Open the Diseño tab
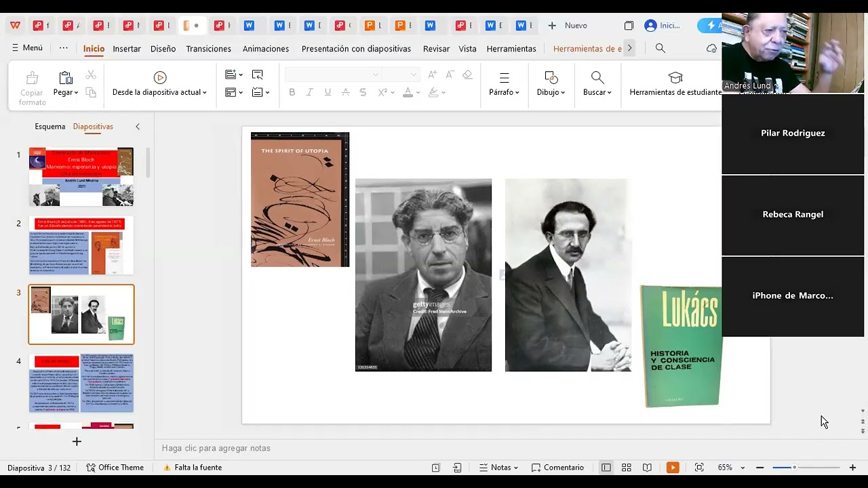The width and height of the screenshot is (868, 488). click(x=163, y=49)
